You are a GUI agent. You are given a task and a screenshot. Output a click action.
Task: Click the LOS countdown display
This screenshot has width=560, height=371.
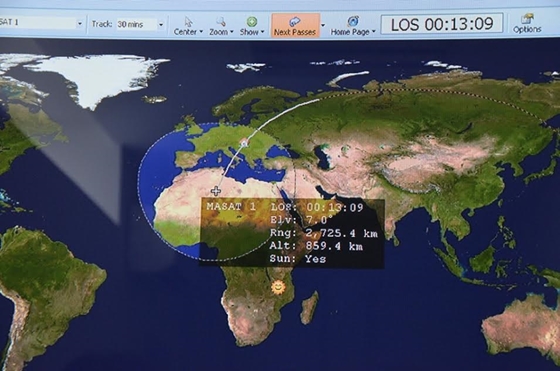coord(442,24)
